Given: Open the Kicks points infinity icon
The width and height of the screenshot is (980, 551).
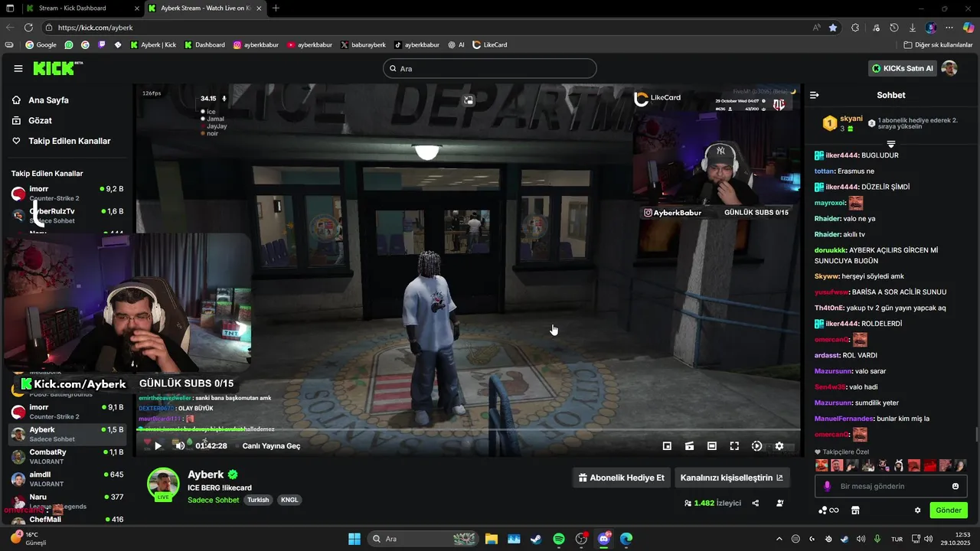Looking at the screenshot, I should pos(829,510).
